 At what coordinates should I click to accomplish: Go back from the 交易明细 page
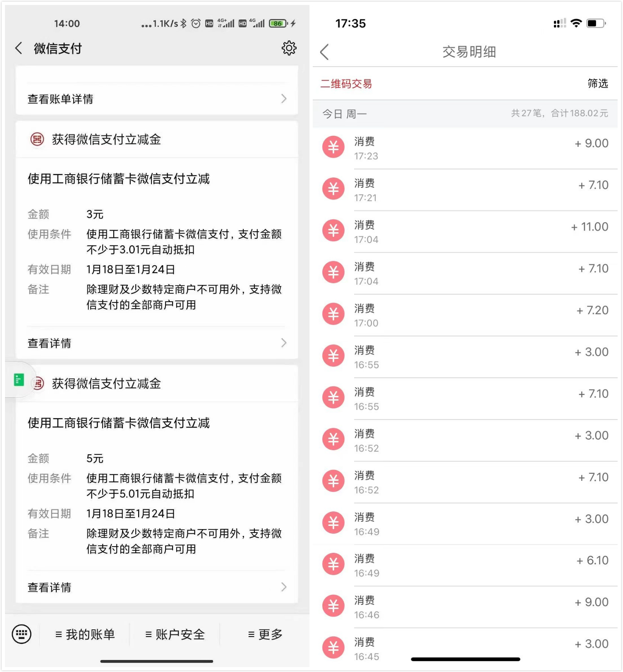(x=324, y=52)
